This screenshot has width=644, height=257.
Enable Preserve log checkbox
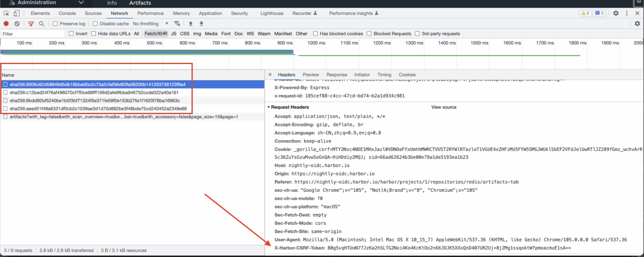click(55, 24)
